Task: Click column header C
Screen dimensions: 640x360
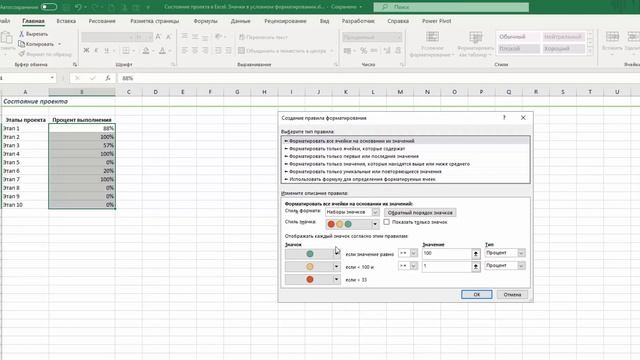Action: [129, 92]
